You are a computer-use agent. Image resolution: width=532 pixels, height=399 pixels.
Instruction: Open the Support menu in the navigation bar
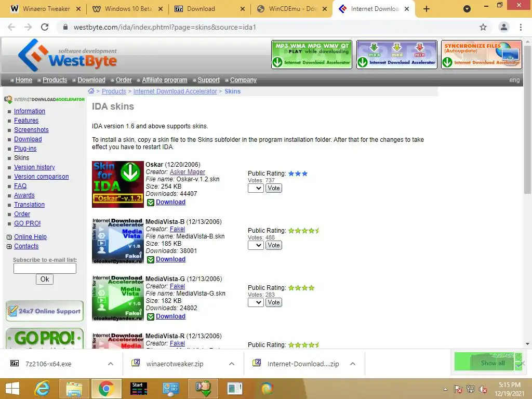(209, 79)
